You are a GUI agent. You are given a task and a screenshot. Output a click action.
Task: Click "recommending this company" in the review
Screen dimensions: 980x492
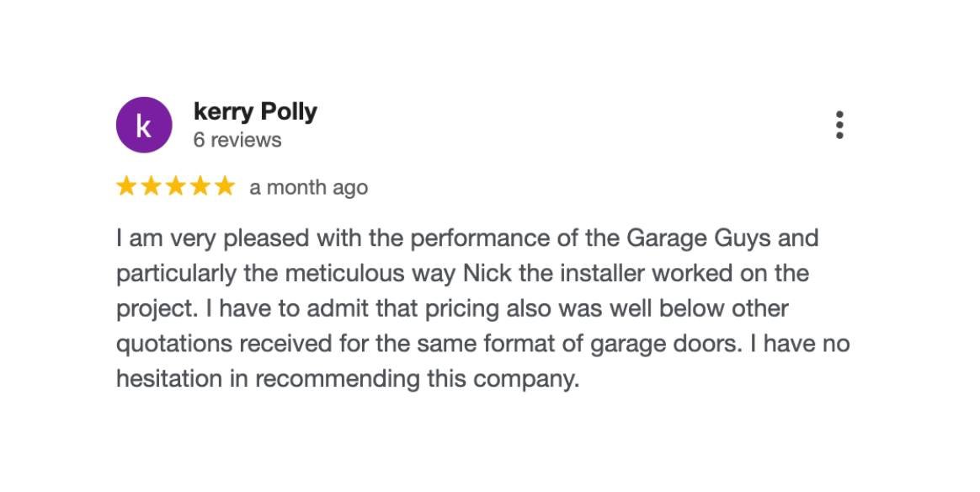click(x=417, y=379)
